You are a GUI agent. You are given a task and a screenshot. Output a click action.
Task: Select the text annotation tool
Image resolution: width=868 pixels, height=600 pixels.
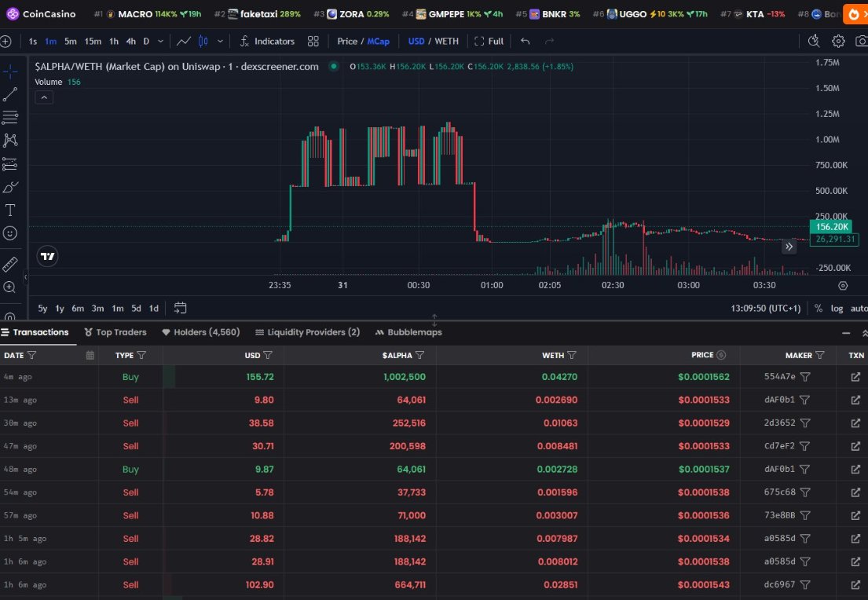[x=10, y=210]
